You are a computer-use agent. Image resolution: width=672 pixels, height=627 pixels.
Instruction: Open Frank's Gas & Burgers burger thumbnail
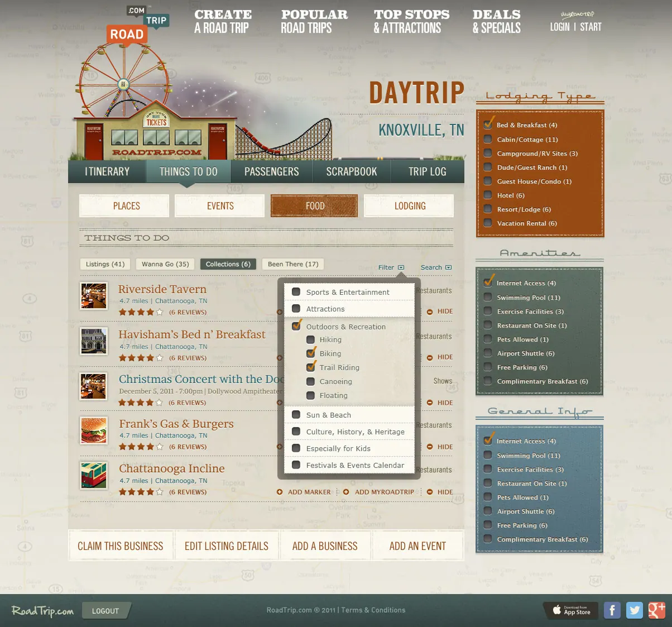pos(93,430)
